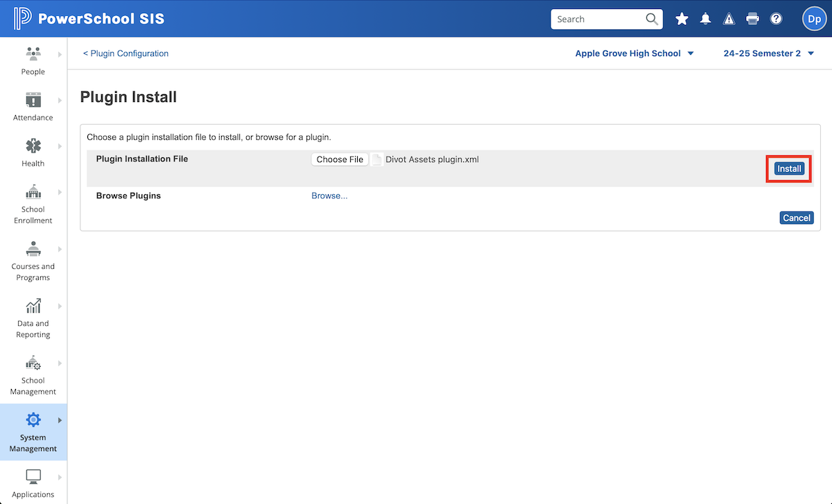The image size is (832, 504).
Task: Open the Dp user profile avatar
Action: (814, 19)
